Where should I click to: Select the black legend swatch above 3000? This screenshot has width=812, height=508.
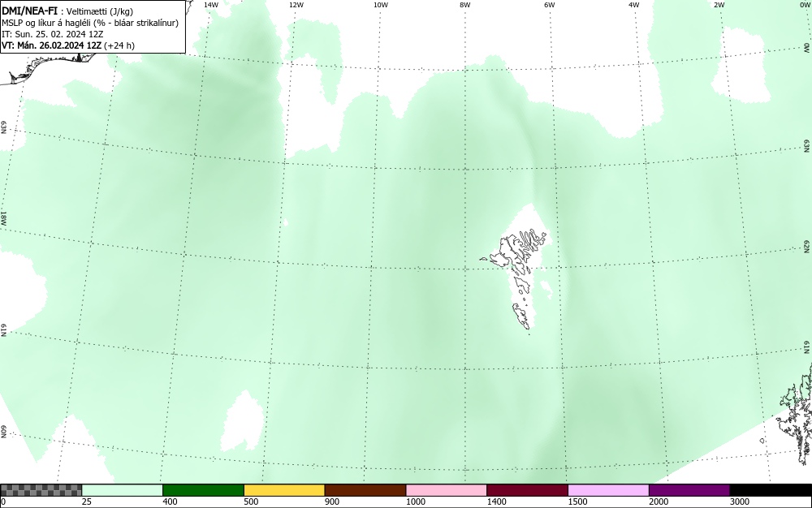click(x=771, y=490)
